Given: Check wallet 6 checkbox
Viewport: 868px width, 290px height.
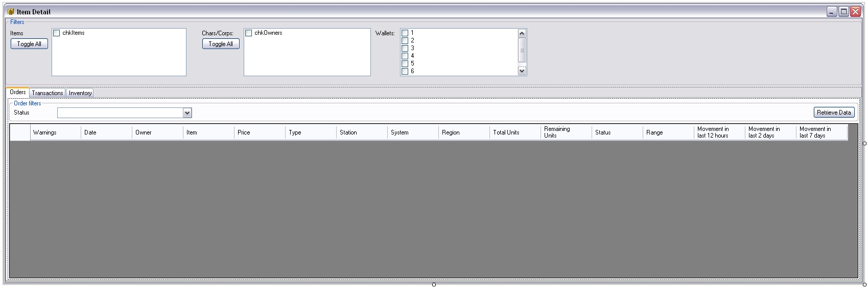Looking at the screenshot, I should tap(405, 71).
